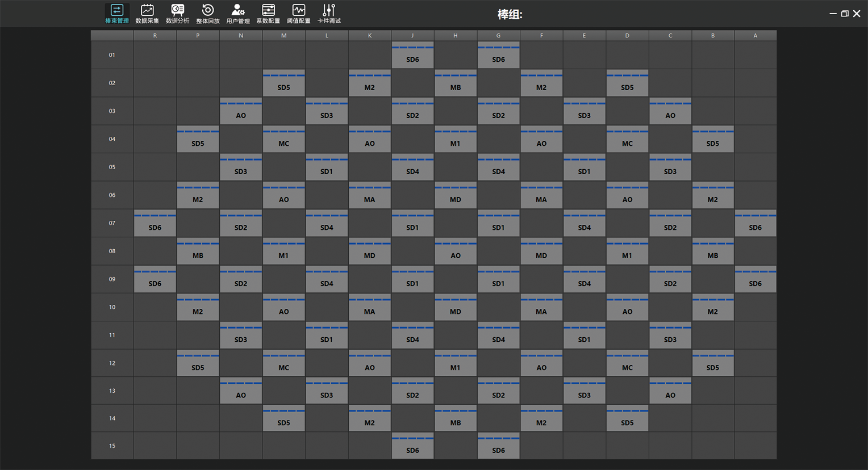Select the SD5 cell in row 14 column D
Viewport: 868px width, 470px height.
point(627,418)
